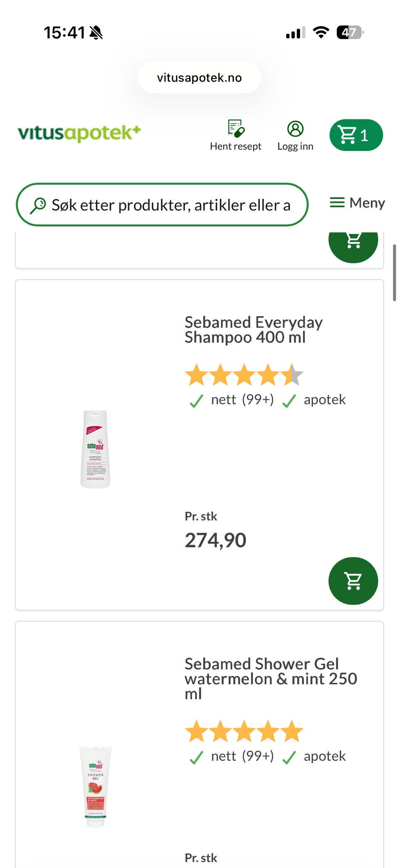Tap the vitusapotek.no address bar
Screen dimensions: 399x868
click(x=199, y=78)
